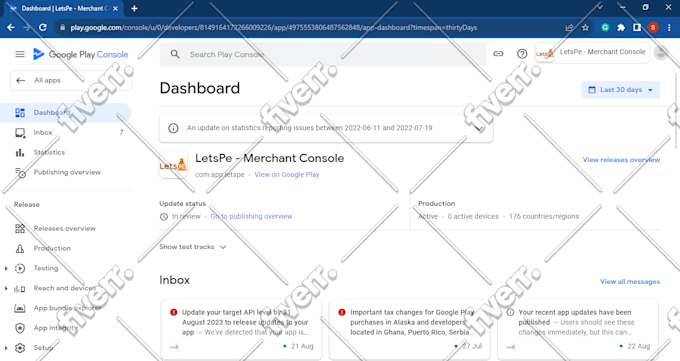Expand the Reach and devices arrow

click(6, 288)
